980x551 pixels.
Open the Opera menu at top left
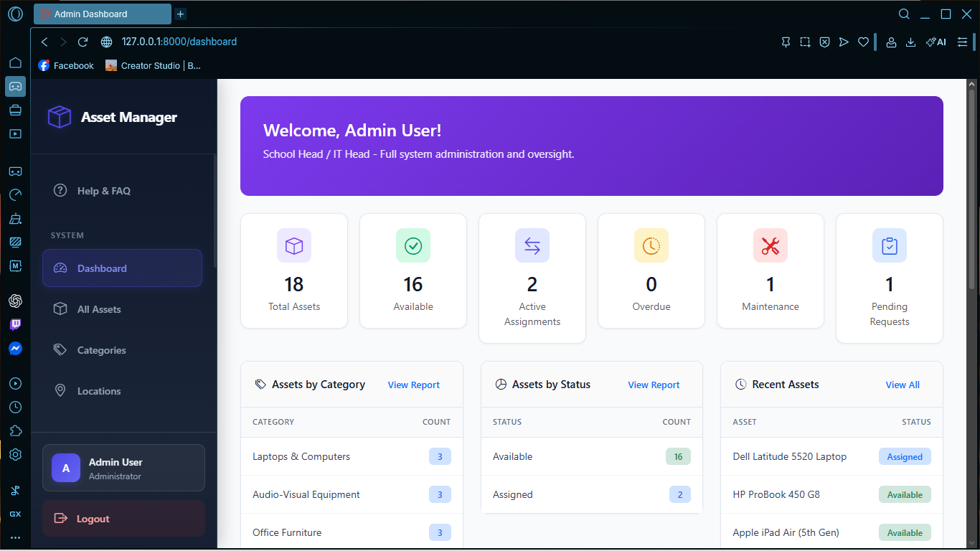coord(15,14)
